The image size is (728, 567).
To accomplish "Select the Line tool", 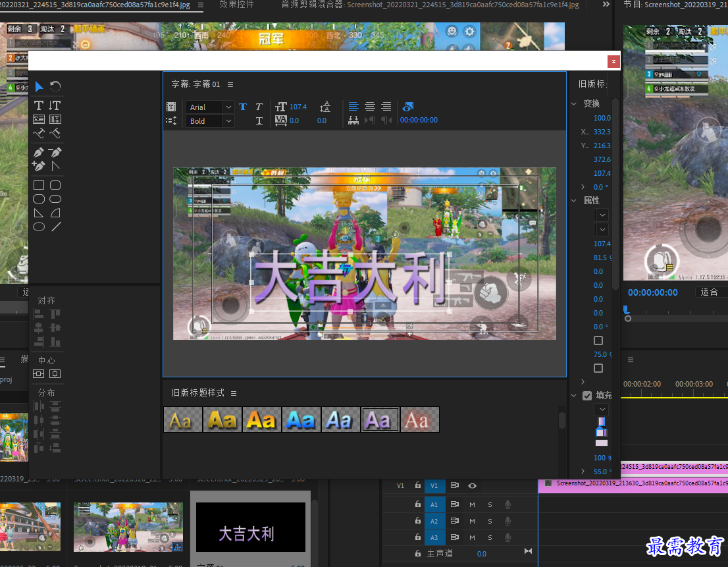I will pos(56,227).
